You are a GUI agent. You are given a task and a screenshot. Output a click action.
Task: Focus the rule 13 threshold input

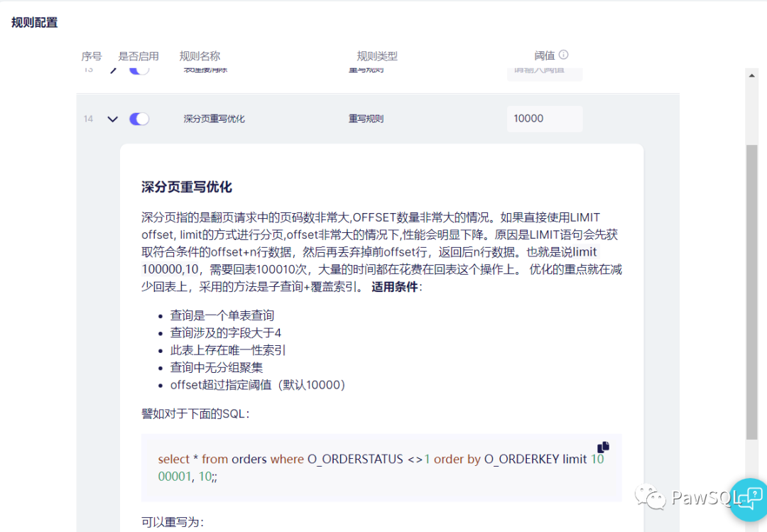click(544, 71)
